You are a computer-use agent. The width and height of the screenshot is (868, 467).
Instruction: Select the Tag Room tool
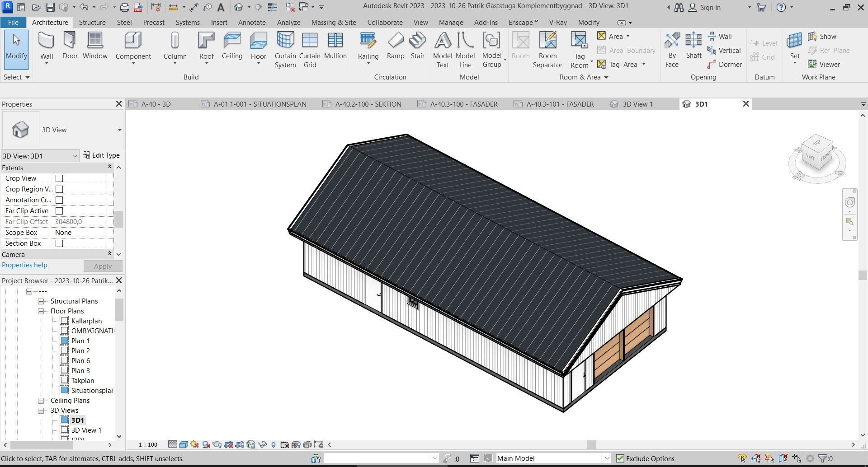pyautogui.click(x=580, y=50)
